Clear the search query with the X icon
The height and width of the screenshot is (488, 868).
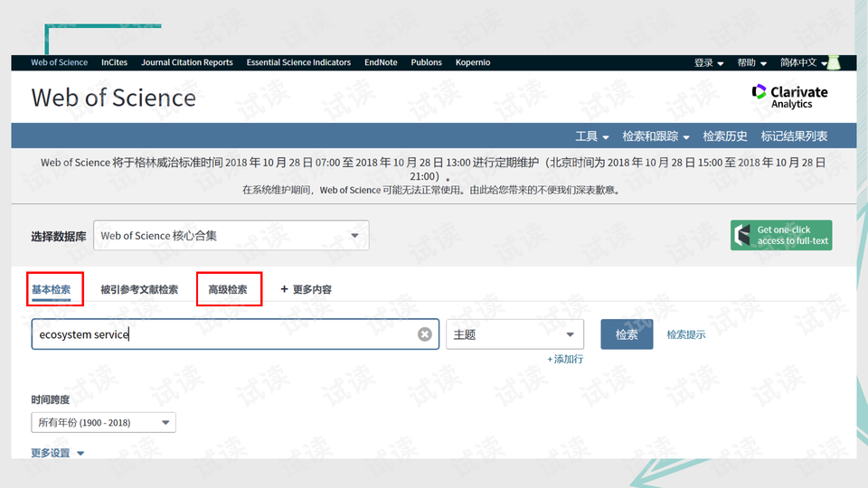click(x=425, y=334)
